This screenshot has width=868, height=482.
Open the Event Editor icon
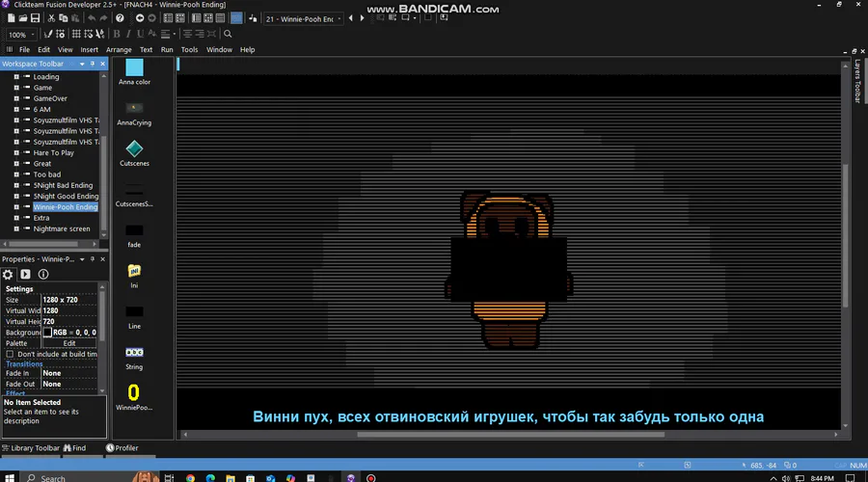pyautogui.click(x=208, y=18)
